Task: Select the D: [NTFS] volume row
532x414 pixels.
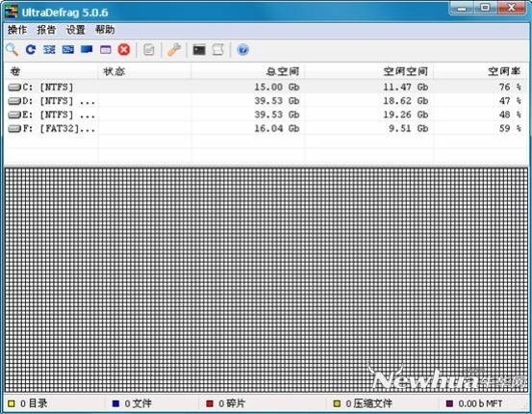Action: (266, 101)
